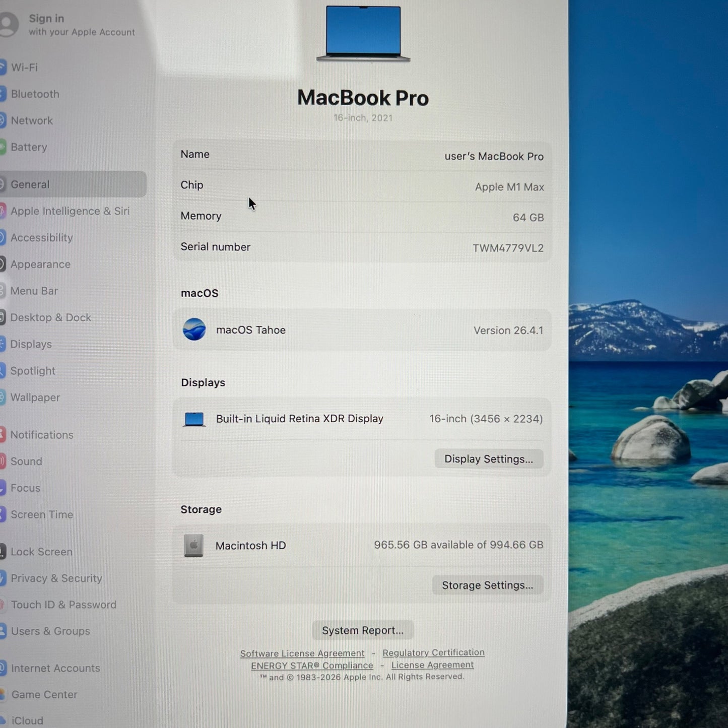Open Spotlight settings

pyautogui.click(x=33, y=371)
